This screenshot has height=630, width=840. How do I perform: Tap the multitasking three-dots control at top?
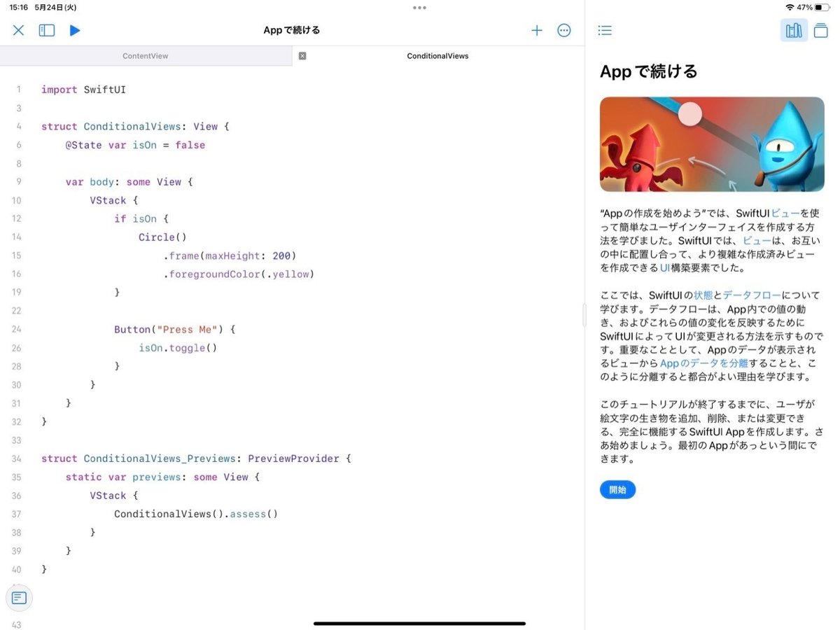coord(419,8)
